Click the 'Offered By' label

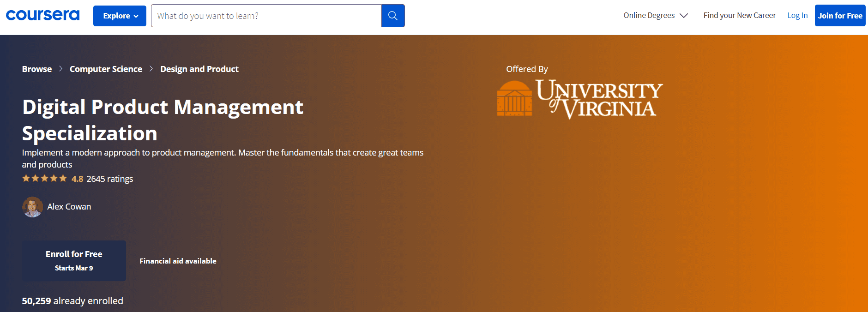pos(527,69)
